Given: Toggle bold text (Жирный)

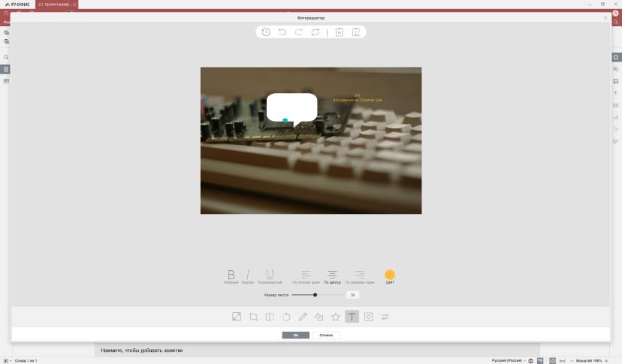Looking at the screenshot, I should click(231, 277).
